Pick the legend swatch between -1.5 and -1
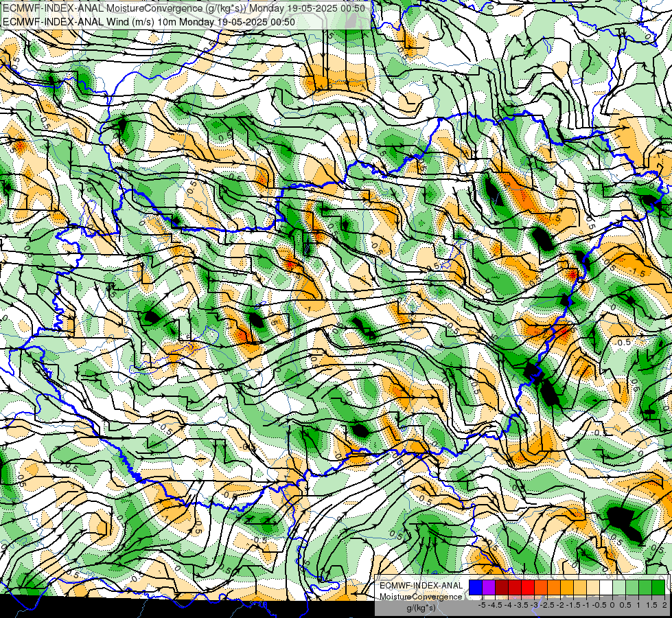672x618 pixels. [x=580, y=588]
